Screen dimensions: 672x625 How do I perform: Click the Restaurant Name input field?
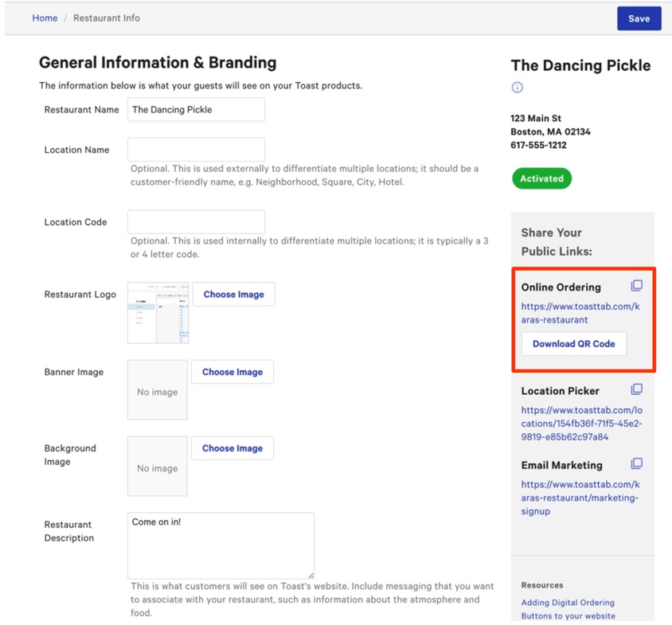(196, 110)
